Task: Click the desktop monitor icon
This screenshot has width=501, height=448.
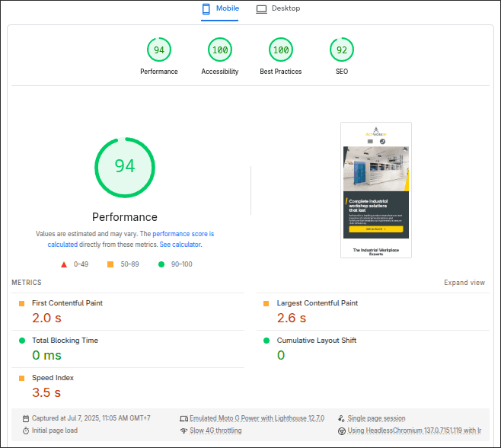Action: (x=261, y=9)
